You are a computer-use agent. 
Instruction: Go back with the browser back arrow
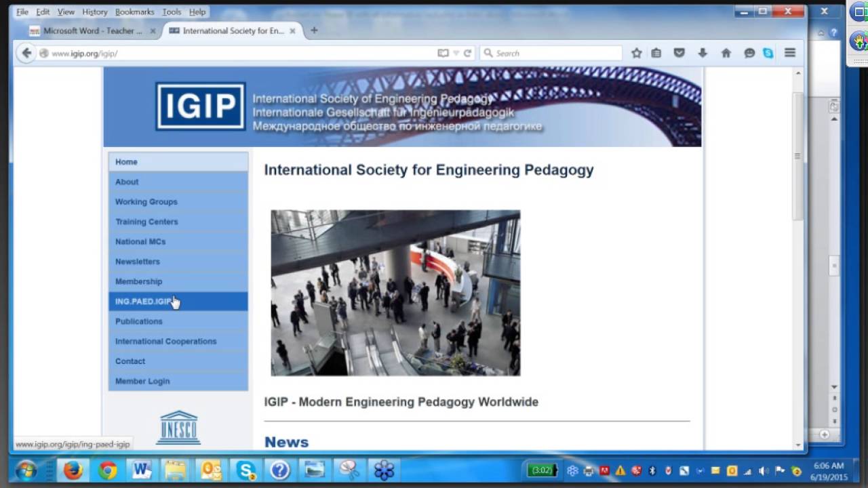coord(26,53)
